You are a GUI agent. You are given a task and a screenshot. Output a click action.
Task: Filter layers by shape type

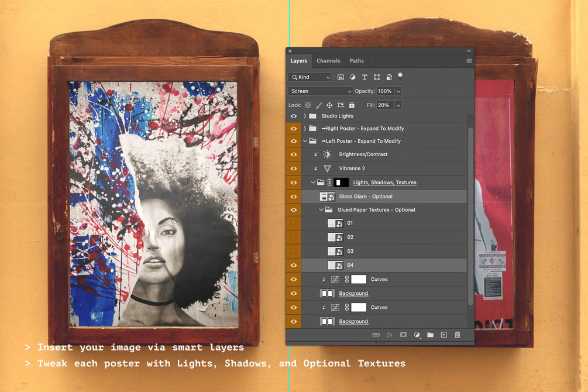click(x=377, y=77)
